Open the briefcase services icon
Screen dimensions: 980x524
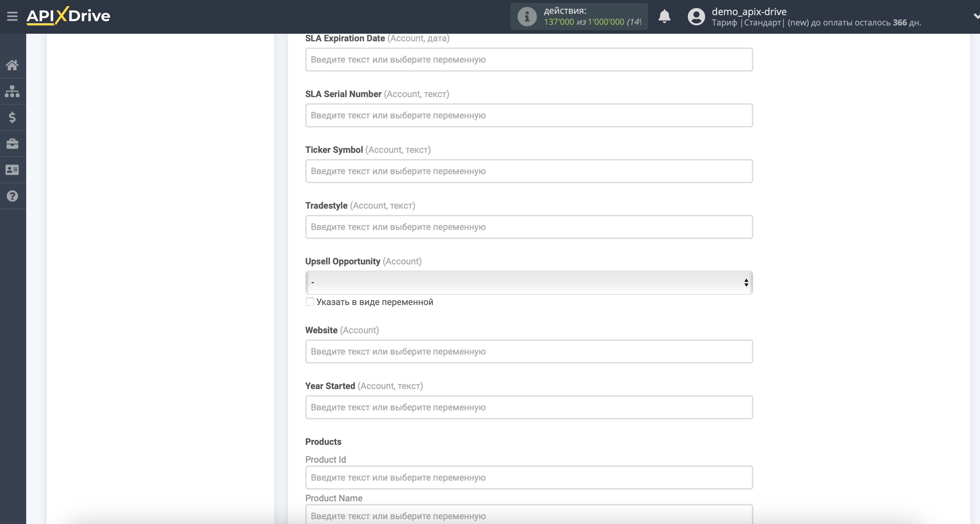tap(12, 144)
